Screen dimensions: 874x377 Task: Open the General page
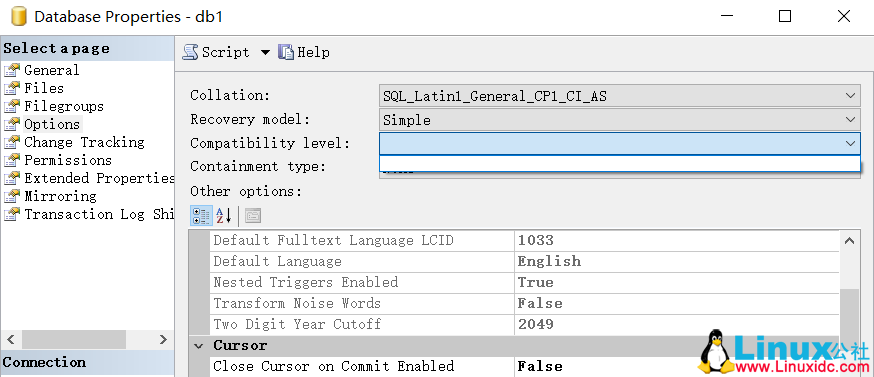[x=51, y=70]
